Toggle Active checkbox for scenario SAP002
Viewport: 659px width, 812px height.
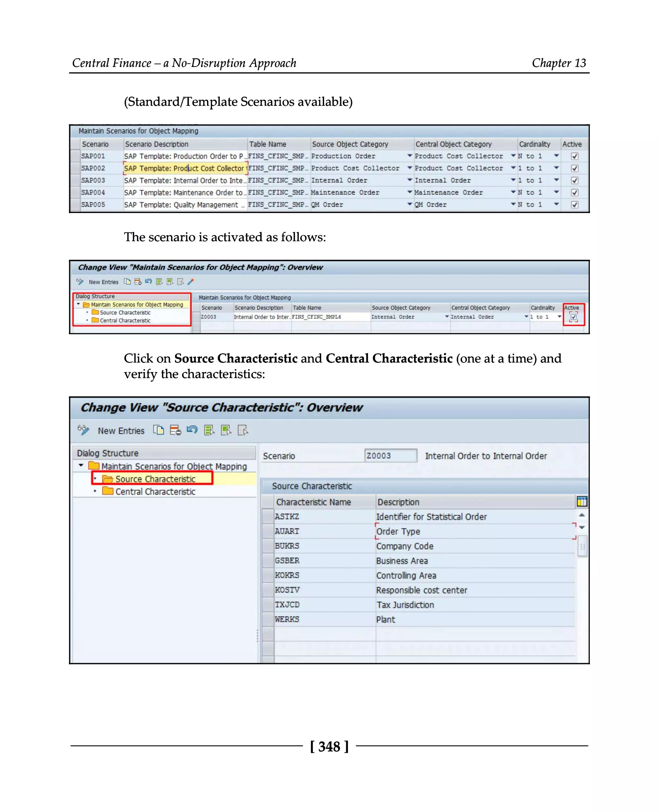coord(575,168)
